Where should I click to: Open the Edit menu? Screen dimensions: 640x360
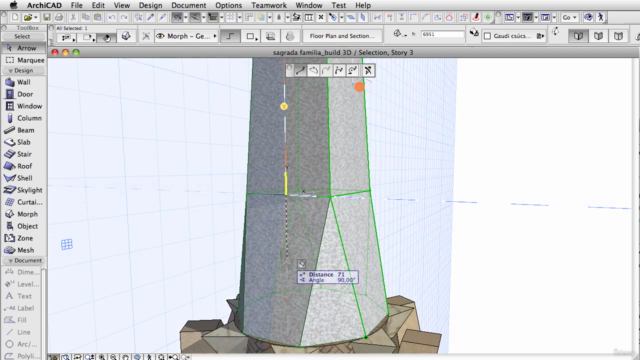[98, 5]
